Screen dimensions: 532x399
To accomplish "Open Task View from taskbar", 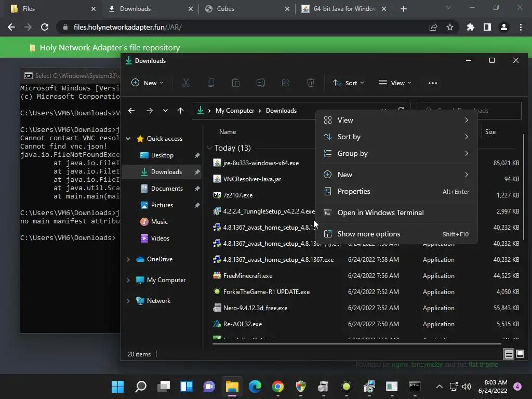I will point(164,387).
